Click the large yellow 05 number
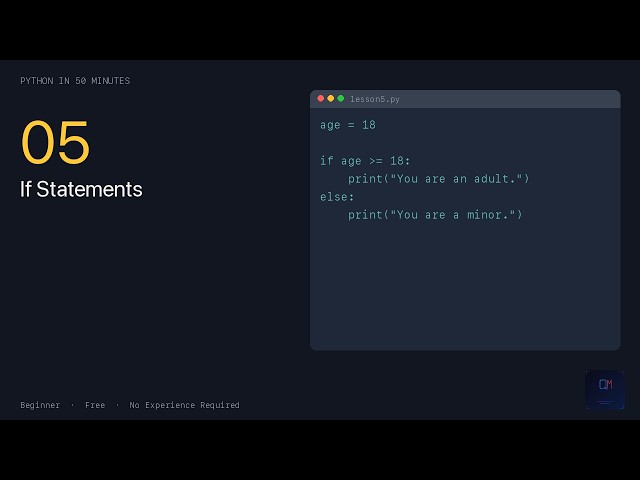 [x=55, y=142]
